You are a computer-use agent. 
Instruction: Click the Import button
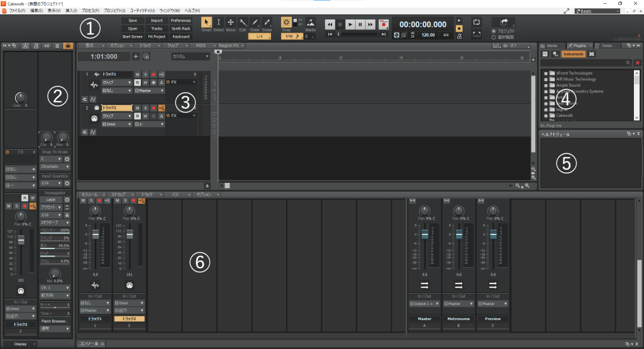(x=157, y=21)
